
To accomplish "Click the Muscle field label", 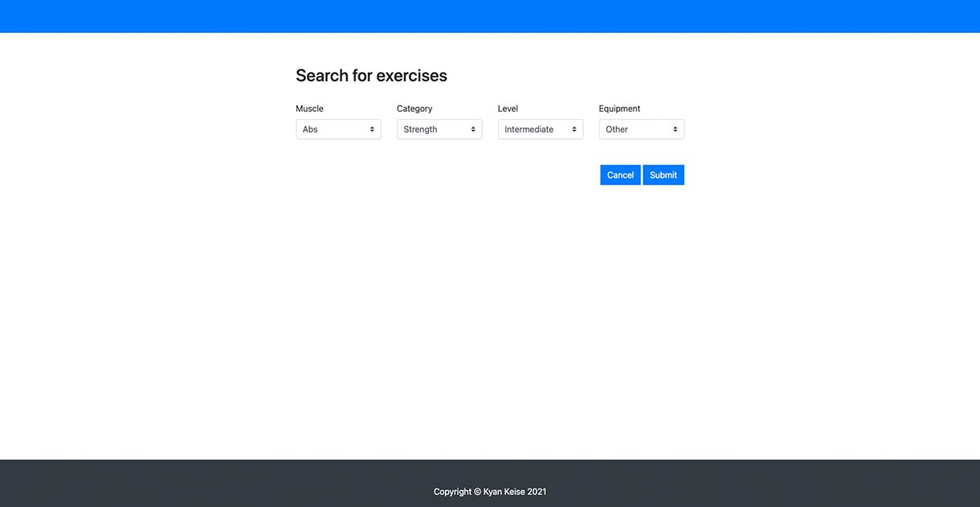I will [309, 108].
